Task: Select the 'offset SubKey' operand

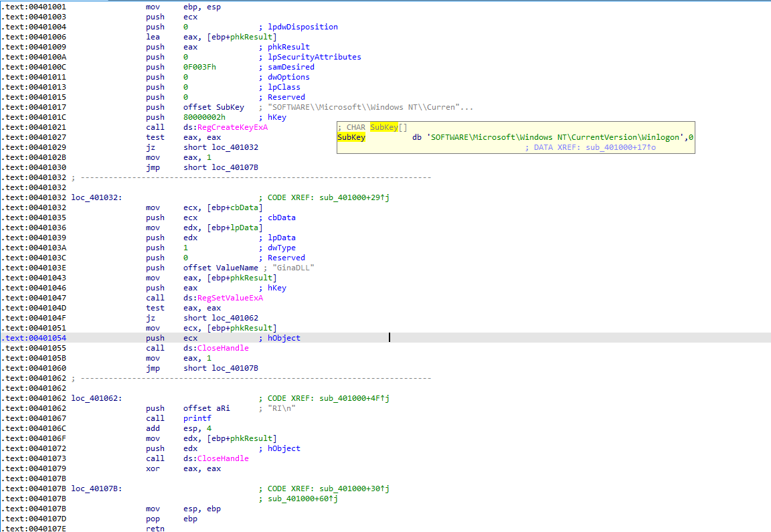Action: pyautogui.click(x=214, y=107)
